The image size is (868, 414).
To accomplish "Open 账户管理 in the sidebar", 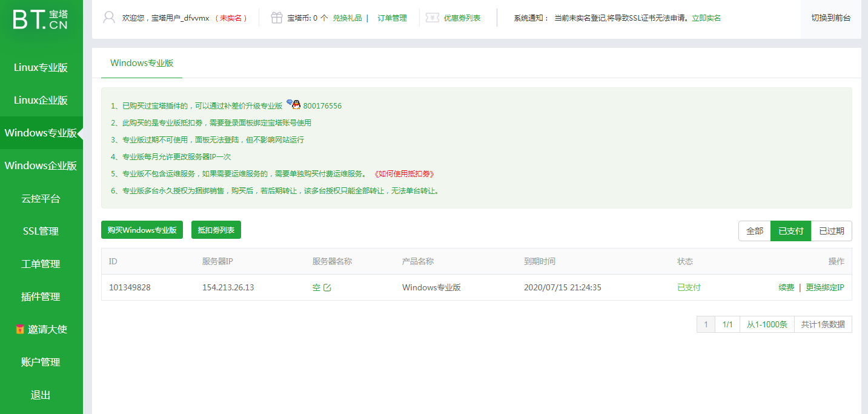I will pyautogui.click(x=41, y=362).
